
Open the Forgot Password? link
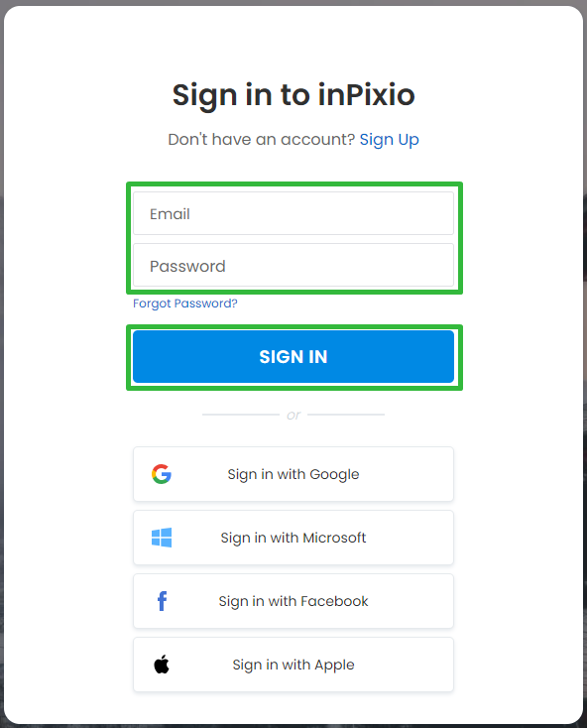click(185, 303)
